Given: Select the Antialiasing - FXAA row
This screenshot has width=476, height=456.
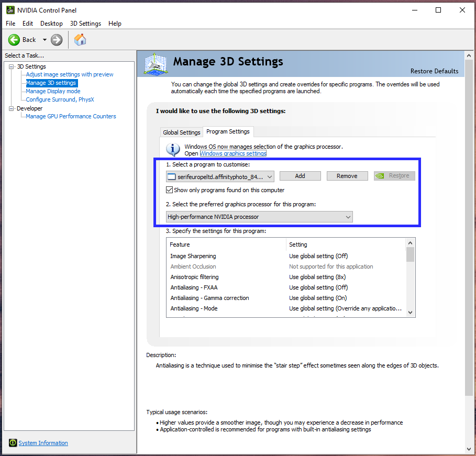Looking at the screenshot, I should coord(286,287).
